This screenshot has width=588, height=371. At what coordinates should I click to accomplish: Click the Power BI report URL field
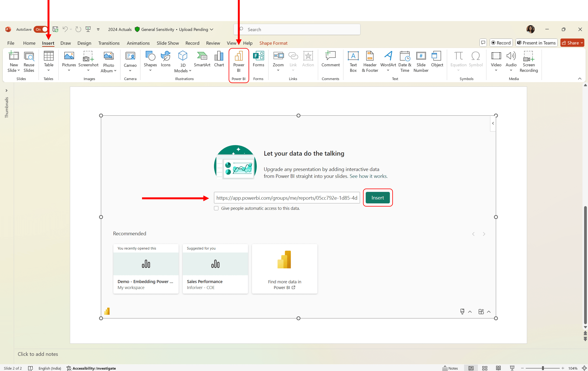287,198
